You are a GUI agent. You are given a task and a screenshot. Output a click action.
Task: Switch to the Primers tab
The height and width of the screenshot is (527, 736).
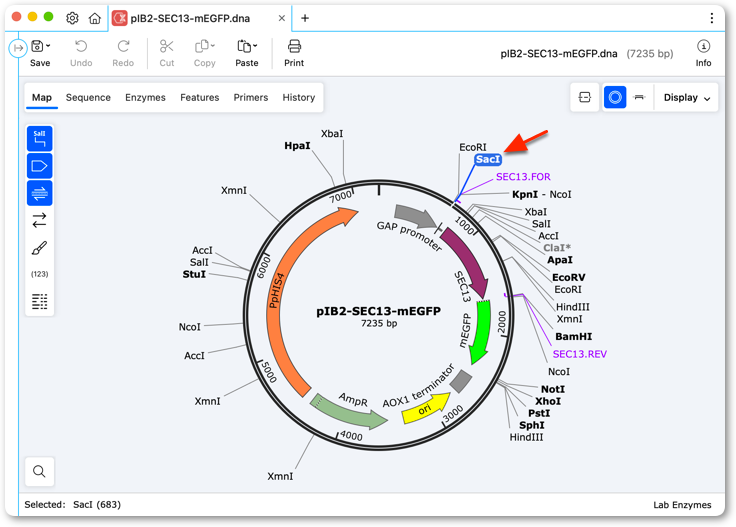pos(251,98)
